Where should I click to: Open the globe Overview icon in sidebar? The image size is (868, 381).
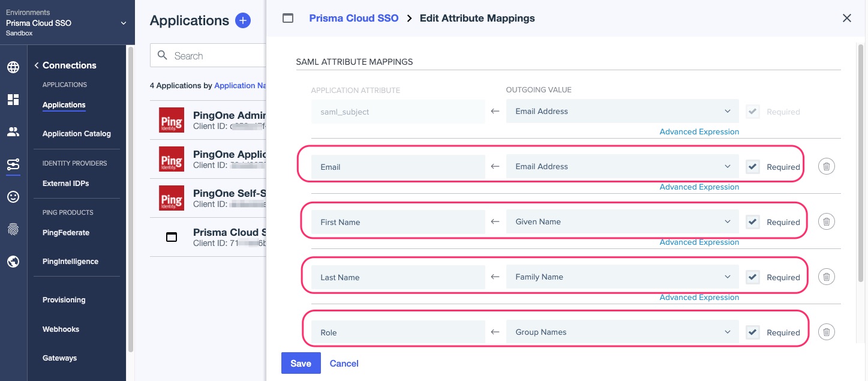pos(13,67)
